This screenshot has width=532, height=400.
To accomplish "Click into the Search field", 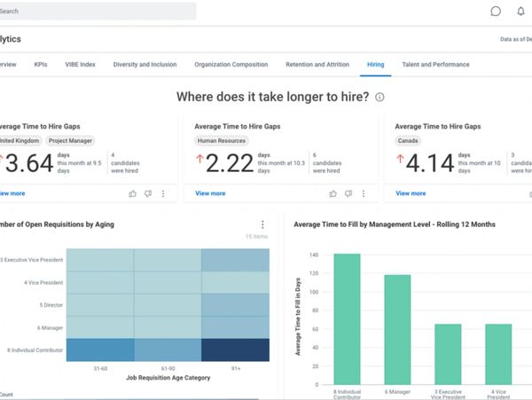I will click(x=98, y=12).
